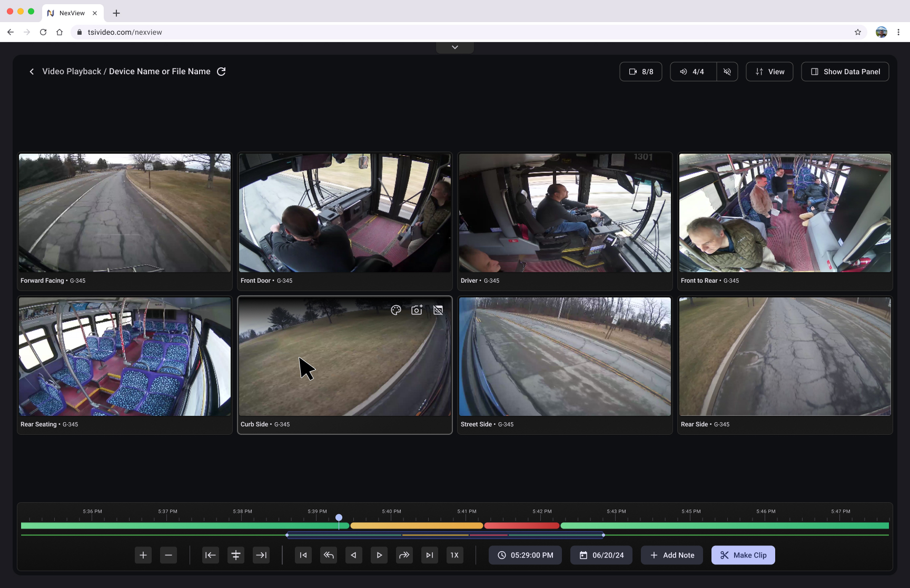The height and width of the screenshot is (588, 910).
Task: Open the View settings menu
Action: tap(769, 72)
